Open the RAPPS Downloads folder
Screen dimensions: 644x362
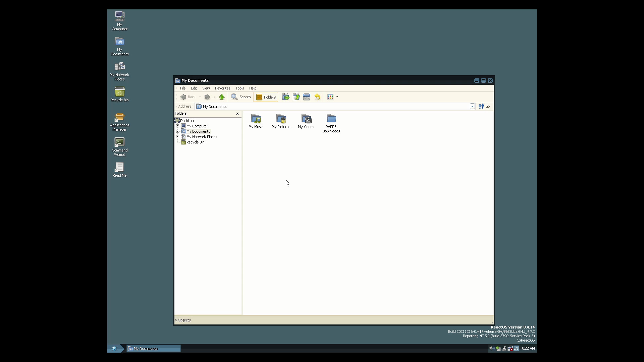click(331, 119)
